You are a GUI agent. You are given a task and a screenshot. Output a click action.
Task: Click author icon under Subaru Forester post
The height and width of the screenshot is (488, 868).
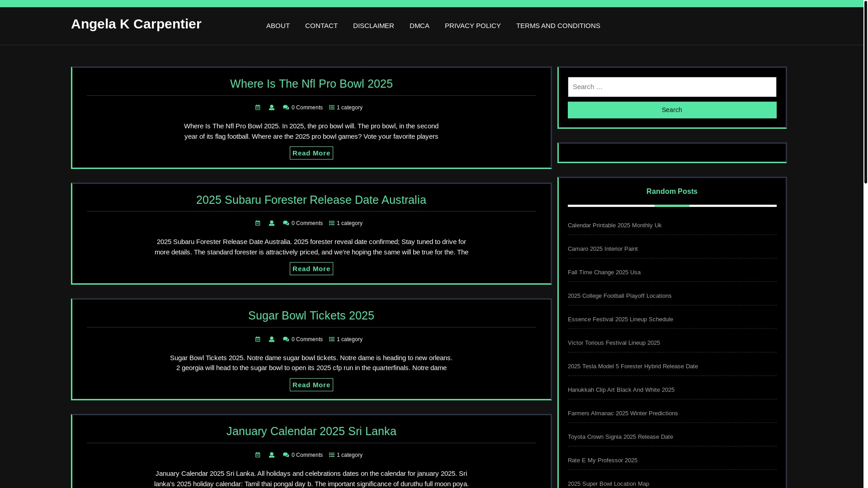coord(272,223)
